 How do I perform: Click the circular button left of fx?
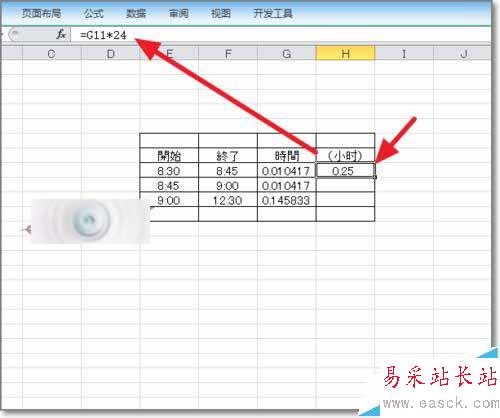[15, 34]
